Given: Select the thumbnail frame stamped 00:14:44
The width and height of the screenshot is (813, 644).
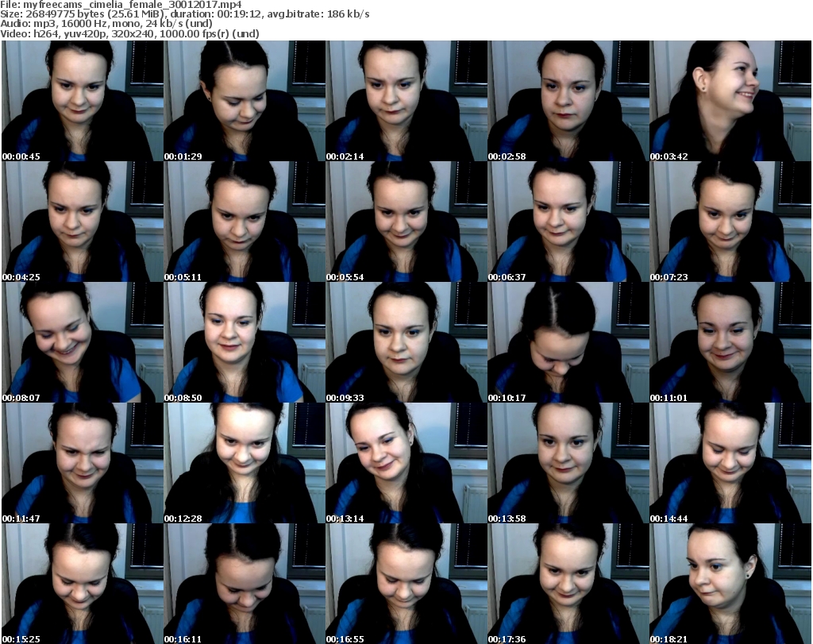Looking at the screenshot, I should [730, 463].
